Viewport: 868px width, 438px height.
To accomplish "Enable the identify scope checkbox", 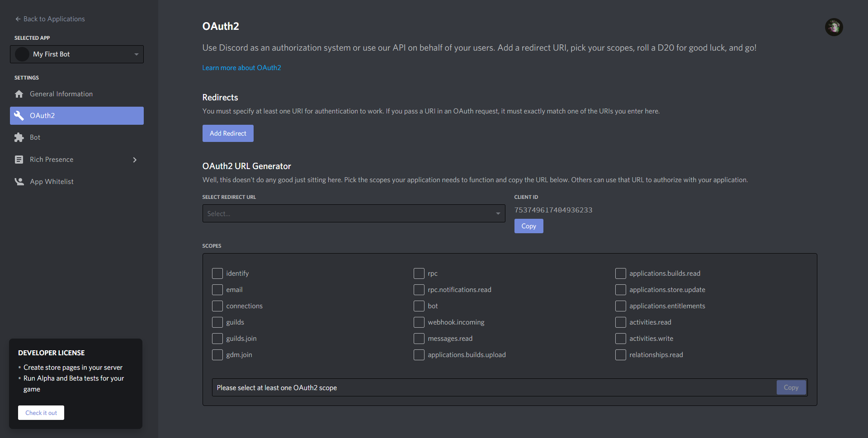I will 217,273.
